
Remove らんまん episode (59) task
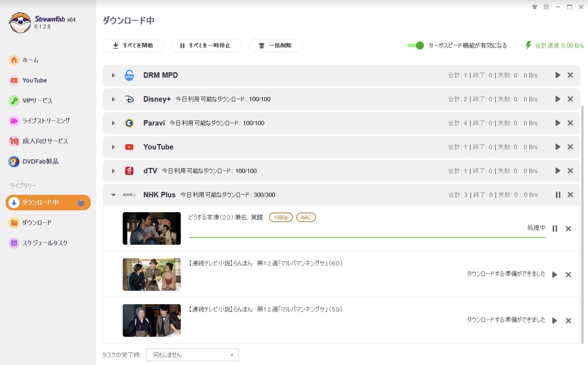pyautogui.click(x=568, y=321)
